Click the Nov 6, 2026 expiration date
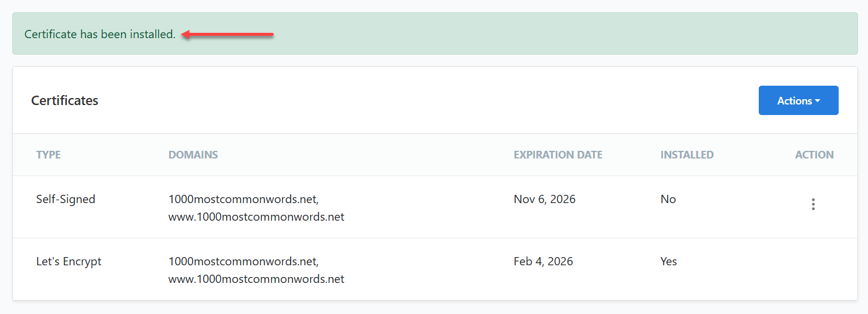868x314 pixels. click(x=544, y=199)
